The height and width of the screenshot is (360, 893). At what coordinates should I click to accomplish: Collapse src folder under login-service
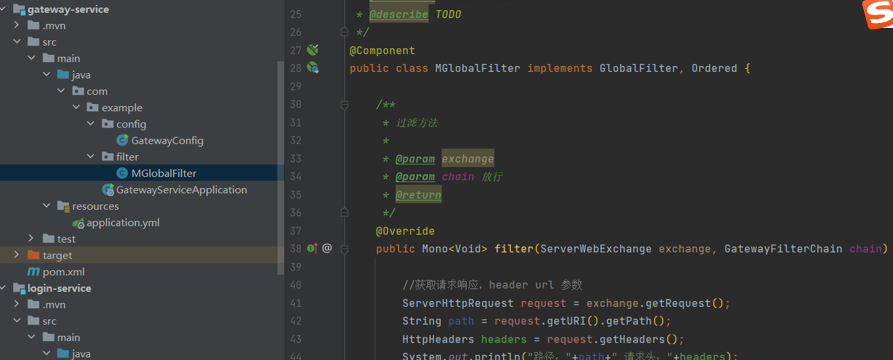(17, 321)
